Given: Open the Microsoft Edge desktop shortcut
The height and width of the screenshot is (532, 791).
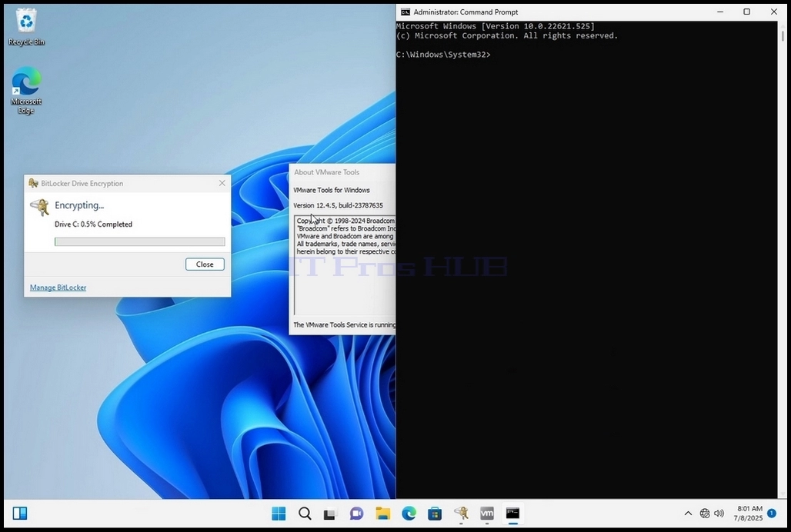Looking at the screenshot, I should pyautogui.click(x=26, y=91).
